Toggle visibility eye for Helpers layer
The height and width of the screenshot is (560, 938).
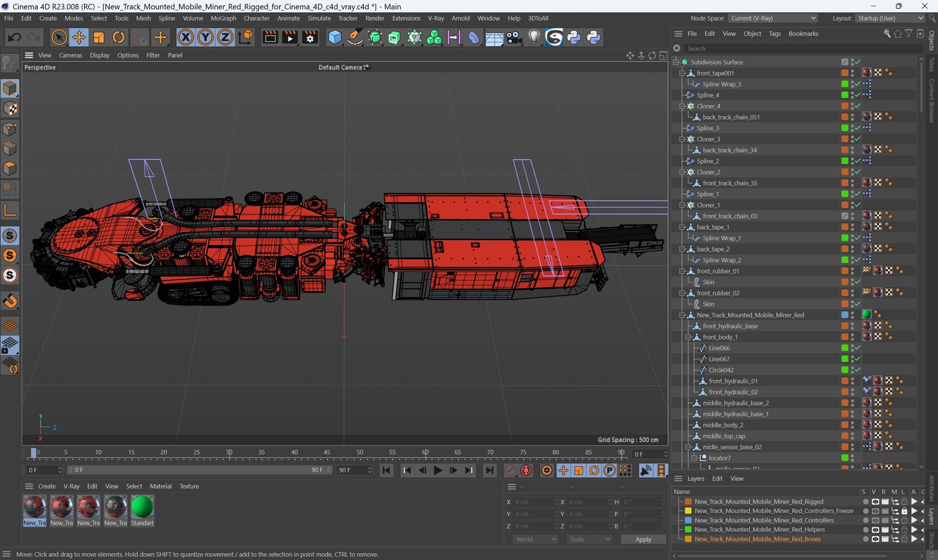coord(875,530)
